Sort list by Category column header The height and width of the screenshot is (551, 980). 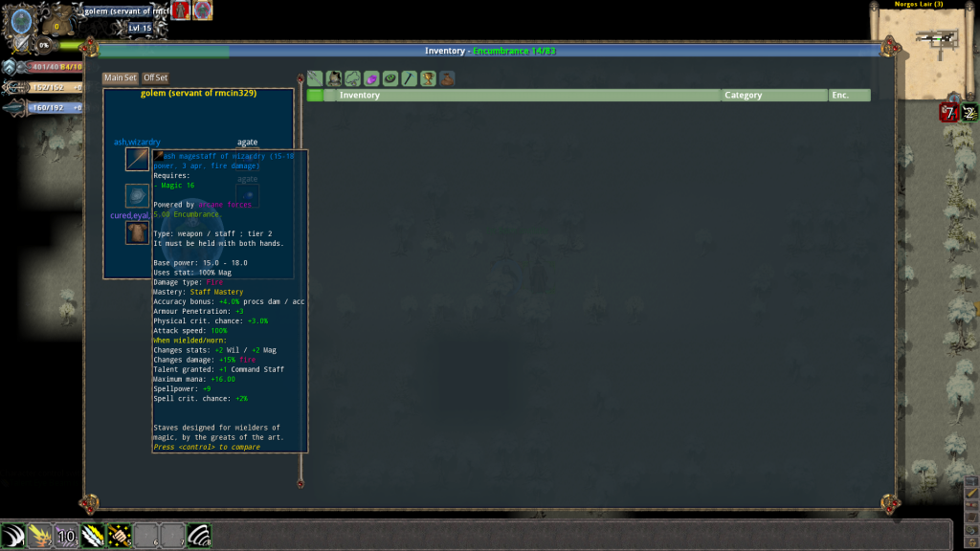click(774, 95)
